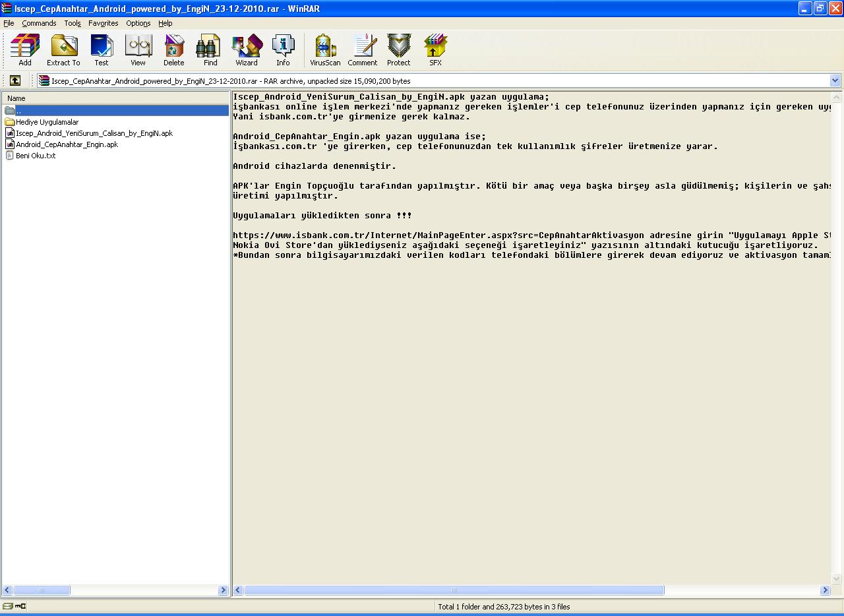
Task: Open the Options menu
Action: click(138, 23)
